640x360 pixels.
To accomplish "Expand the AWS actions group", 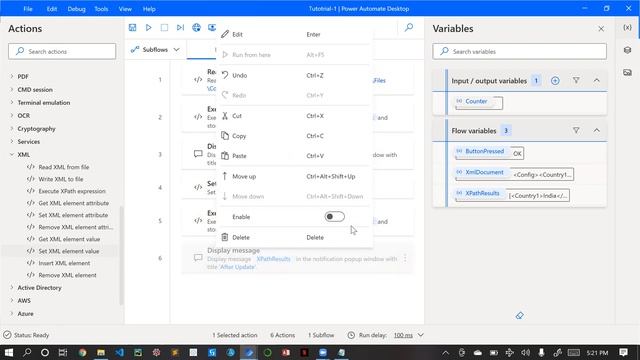I will tap(12, 300).
